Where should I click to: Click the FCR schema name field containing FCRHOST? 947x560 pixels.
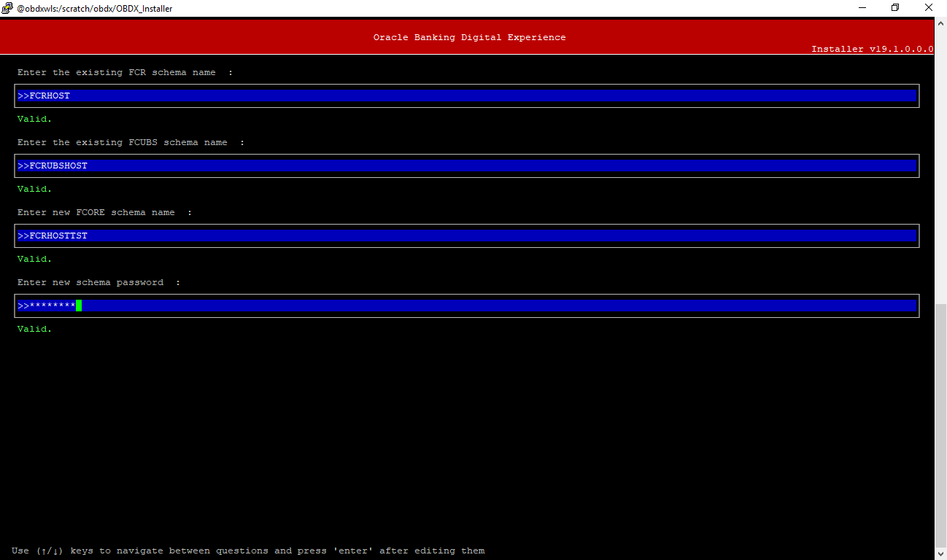click(x=467, y=96)
